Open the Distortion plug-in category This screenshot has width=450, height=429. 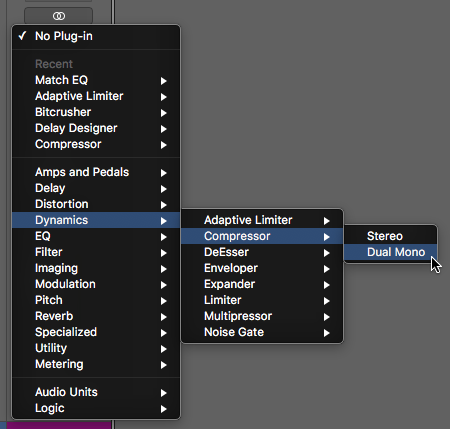click(x=96, y=204)
